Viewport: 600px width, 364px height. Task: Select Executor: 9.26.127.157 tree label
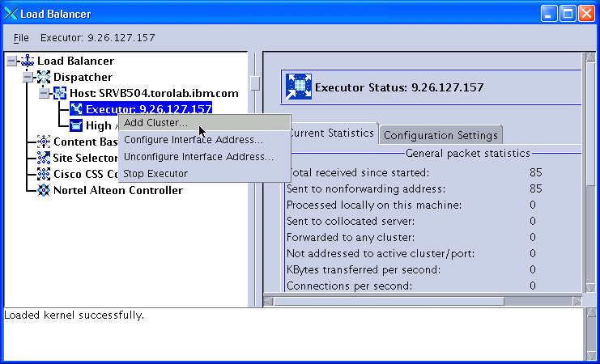(x=149, y=109)
